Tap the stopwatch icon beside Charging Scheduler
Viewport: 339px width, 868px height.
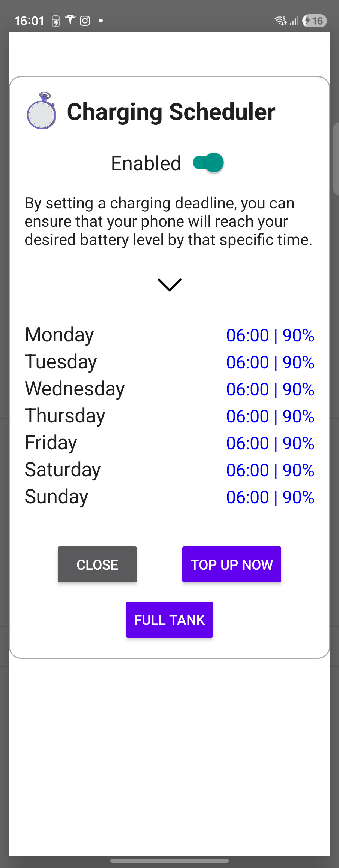click(42, 111)
